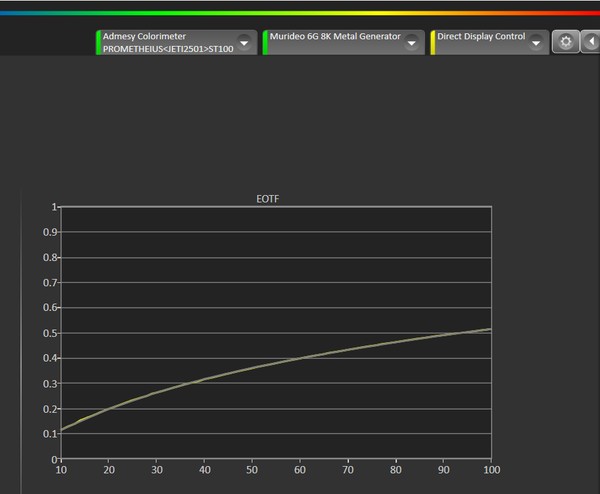The image size is (600, 494).
Task: Click the Admesy Colorimeter label
Action: [144, 36]
